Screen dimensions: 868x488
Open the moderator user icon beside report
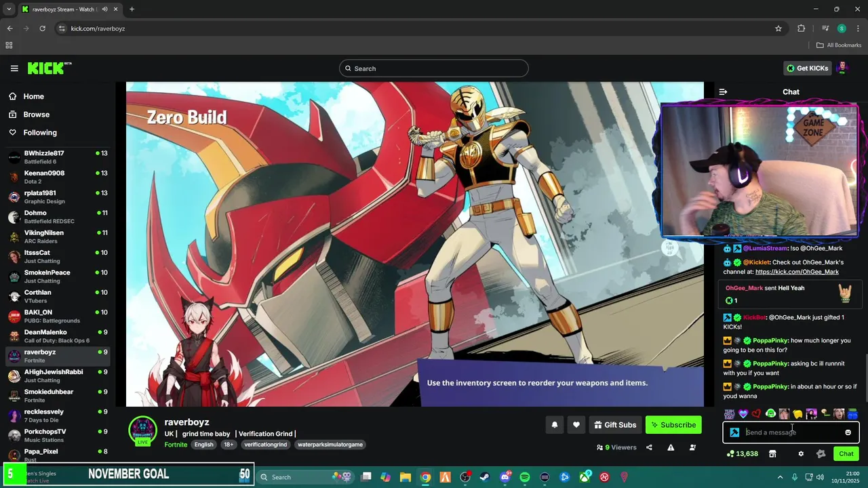pyautogui.click(x=692, y=447)
